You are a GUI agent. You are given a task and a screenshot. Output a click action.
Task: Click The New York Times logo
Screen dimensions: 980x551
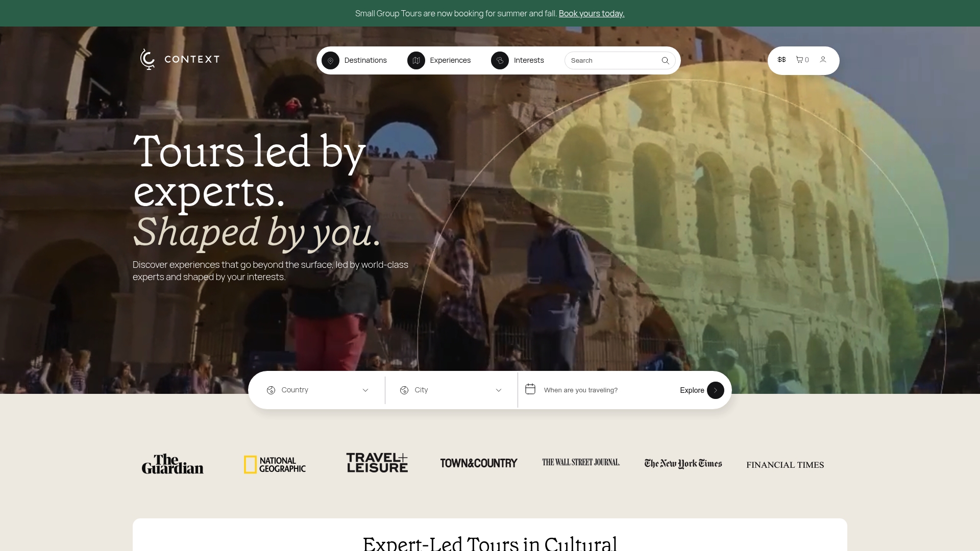point(683,464)
